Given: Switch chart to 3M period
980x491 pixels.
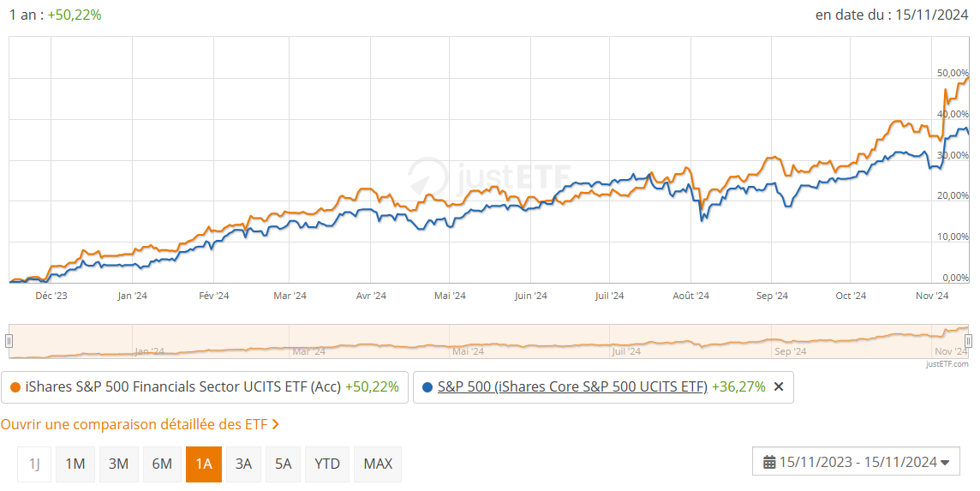Looking at the screenshot, I should [119, 464].
